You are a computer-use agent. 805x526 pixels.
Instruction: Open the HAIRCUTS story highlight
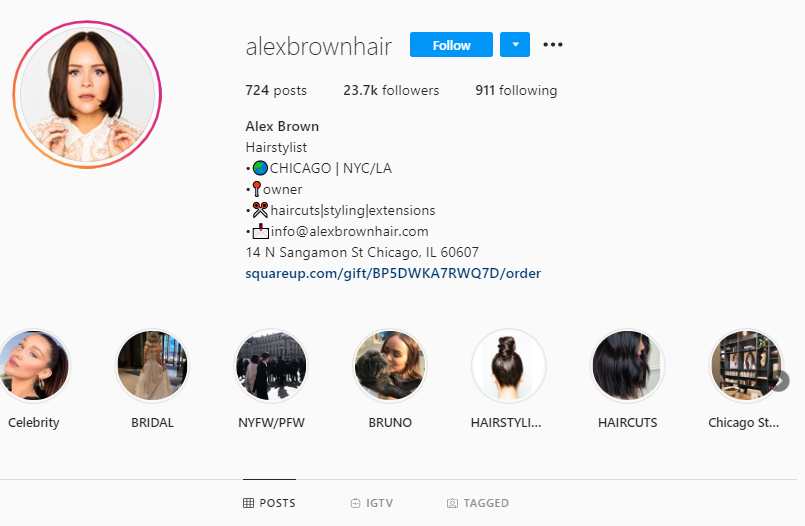coord(627,366)
